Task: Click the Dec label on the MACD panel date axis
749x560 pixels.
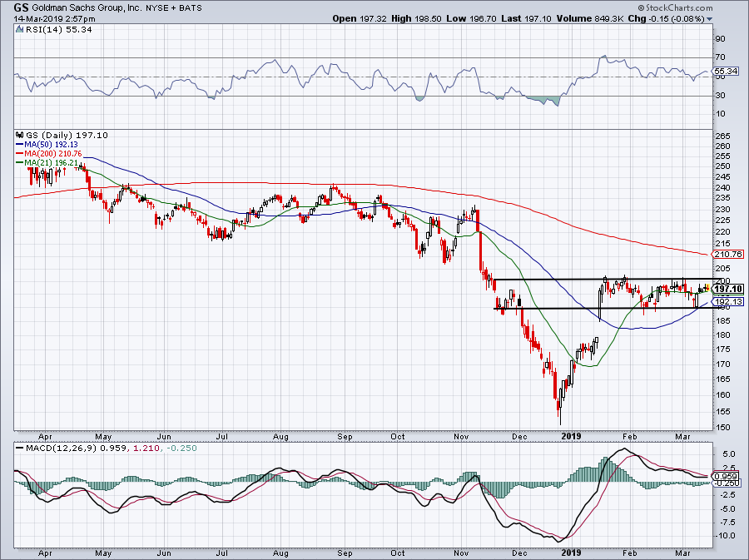Action: [x=519, y=553]
